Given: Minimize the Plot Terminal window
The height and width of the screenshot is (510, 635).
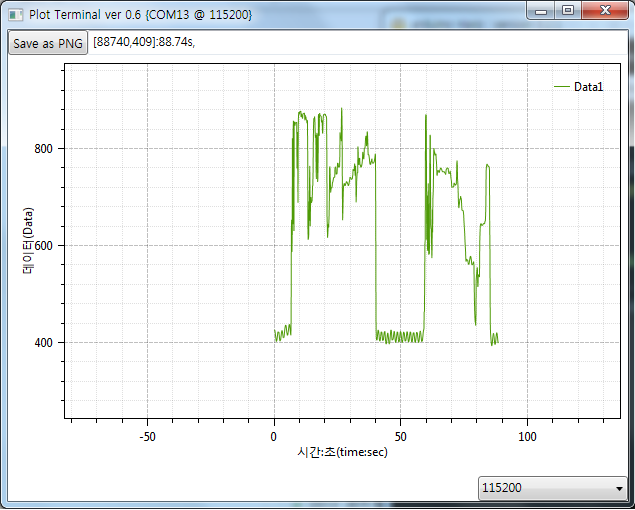Looking at the screenshot, I should pyautogui.click(x=541, y=10).
